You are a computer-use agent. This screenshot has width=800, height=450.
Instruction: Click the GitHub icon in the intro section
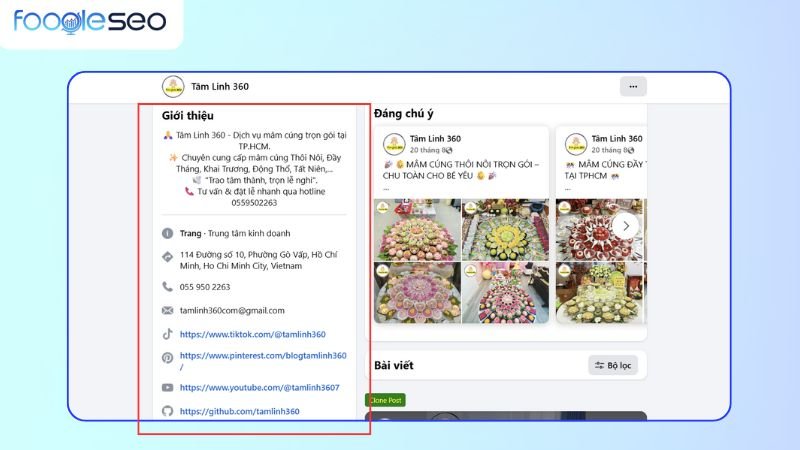point(167,411)
